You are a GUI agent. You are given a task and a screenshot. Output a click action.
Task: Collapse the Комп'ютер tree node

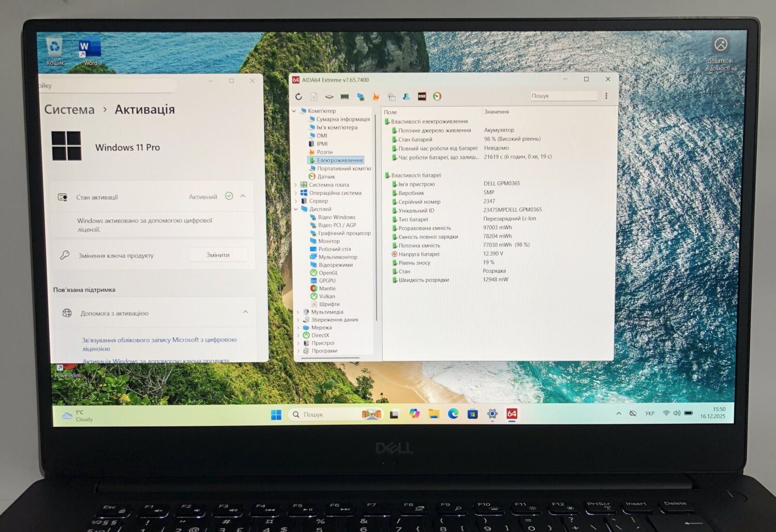pos(294,111)
